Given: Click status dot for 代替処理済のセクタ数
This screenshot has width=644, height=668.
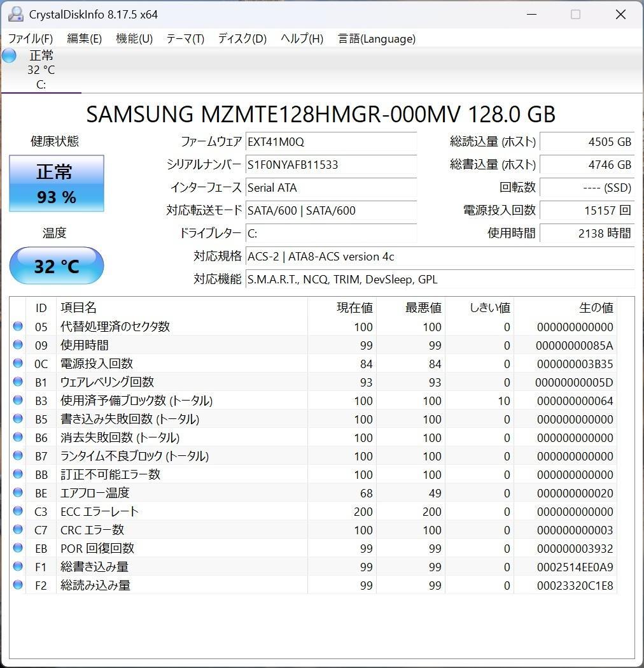Looking at the screenshot, I should click(x=17, y=327).
